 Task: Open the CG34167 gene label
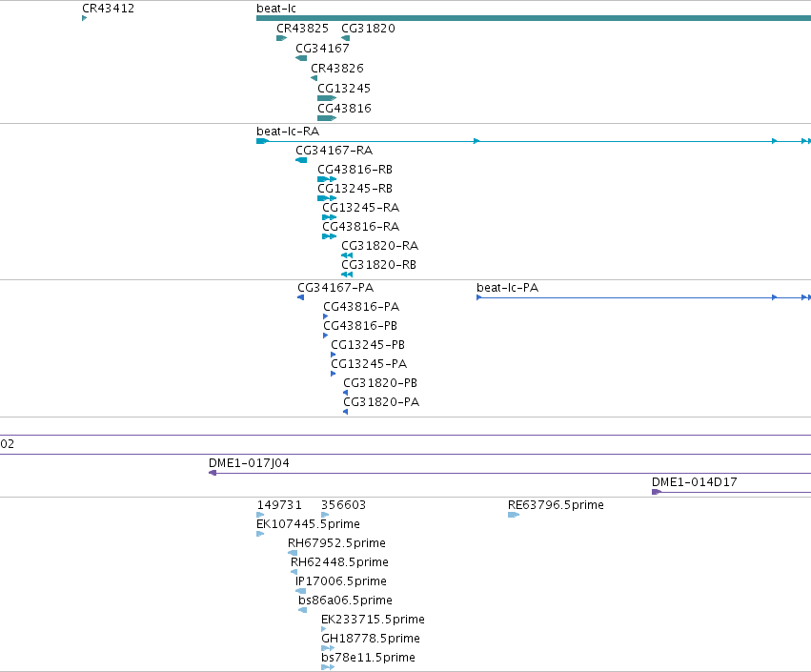click(x=322, y=49)
